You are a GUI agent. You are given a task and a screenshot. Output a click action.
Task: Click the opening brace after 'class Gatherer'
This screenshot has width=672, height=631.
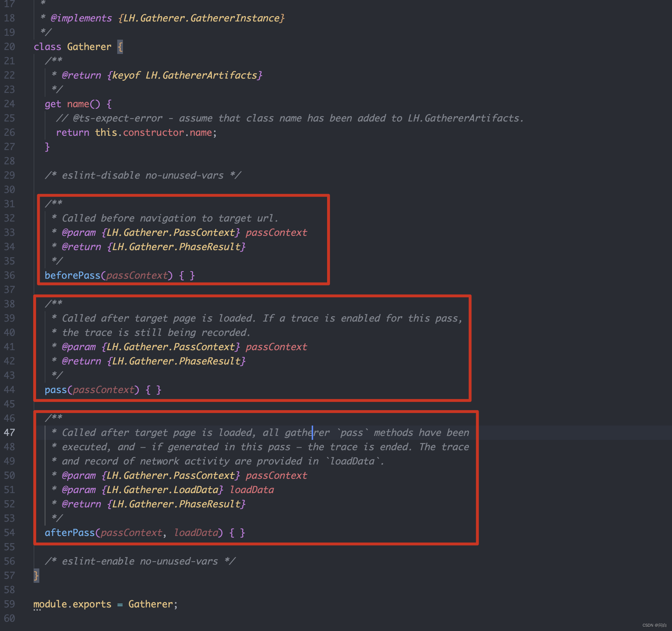[x=120, y=47]
